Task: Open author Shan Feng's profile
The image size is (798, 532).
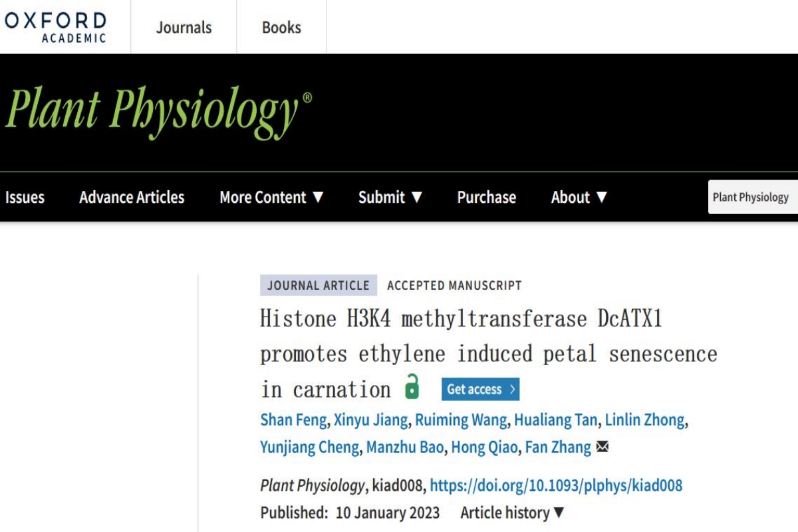Action: pos(293,420)
